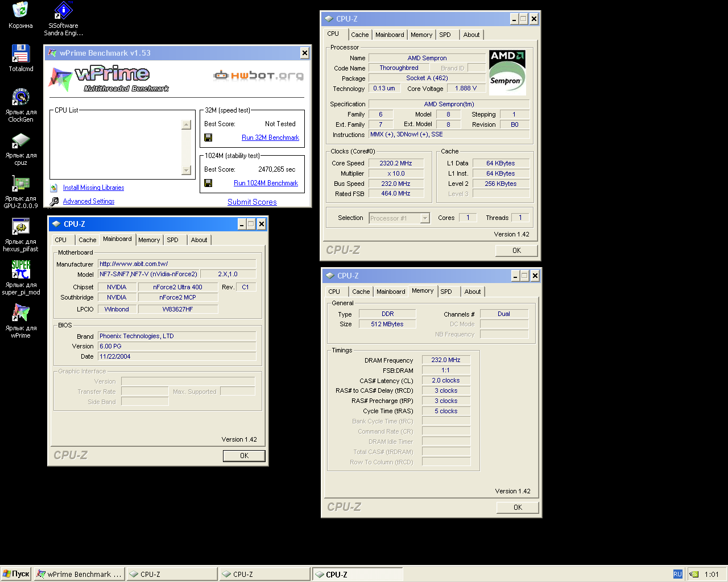
Task: Run the 32M Benchmark
Action: click(x=270, y=138)
